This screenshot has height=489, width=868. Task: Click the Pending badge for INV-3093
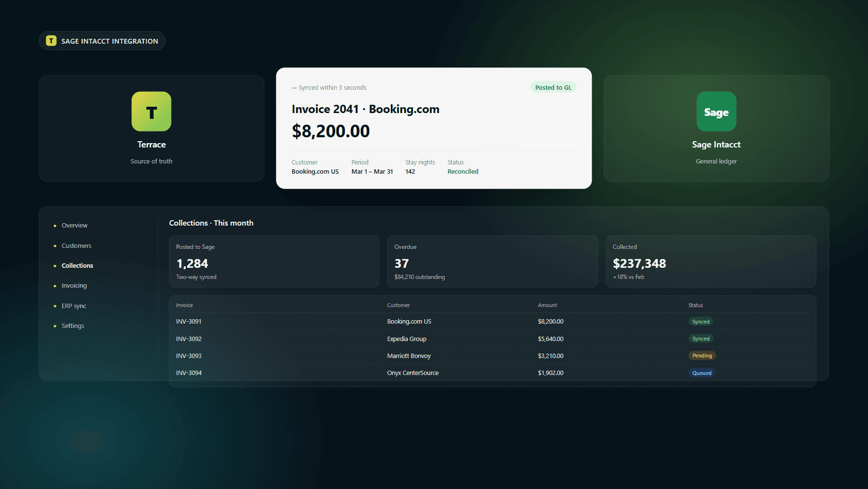point(702,356)
